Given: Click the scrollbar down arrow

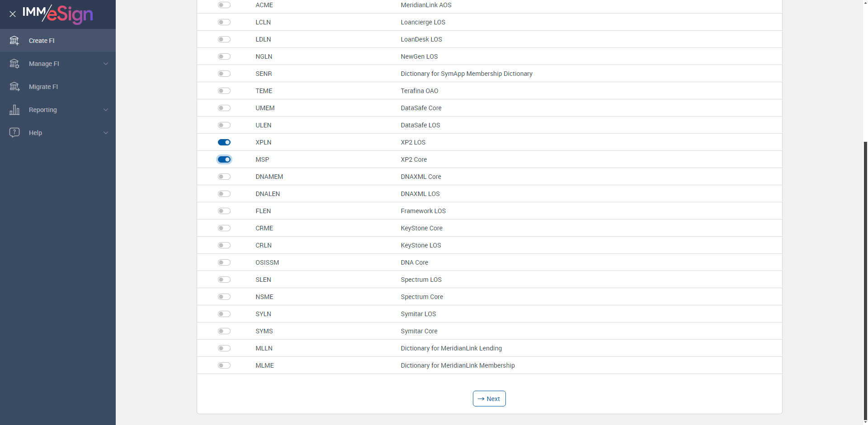Looking at the screenshot, I should 865,422.
